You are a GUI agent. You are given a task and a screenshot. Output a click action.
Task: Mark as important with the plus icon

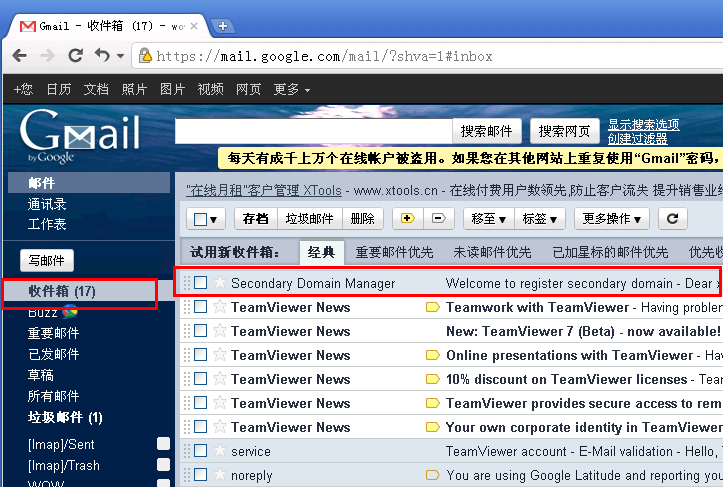point(407,218)
